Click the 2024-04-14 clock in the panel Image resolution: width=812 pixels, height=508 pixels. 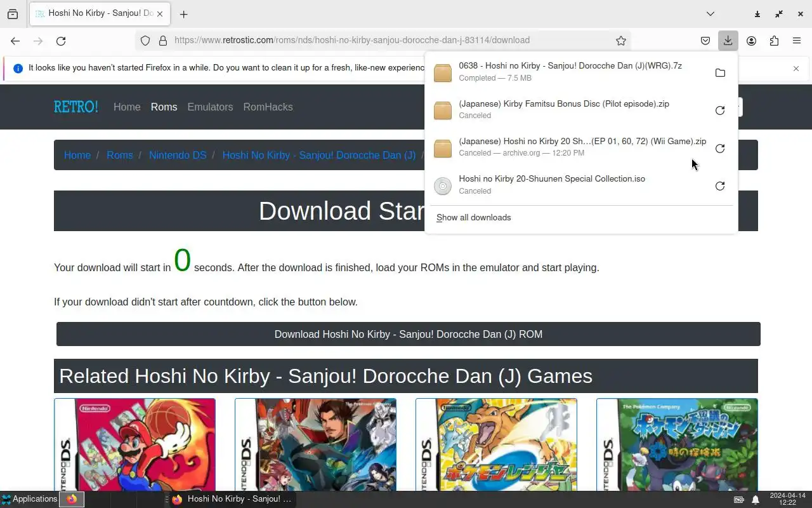(787, 499)
